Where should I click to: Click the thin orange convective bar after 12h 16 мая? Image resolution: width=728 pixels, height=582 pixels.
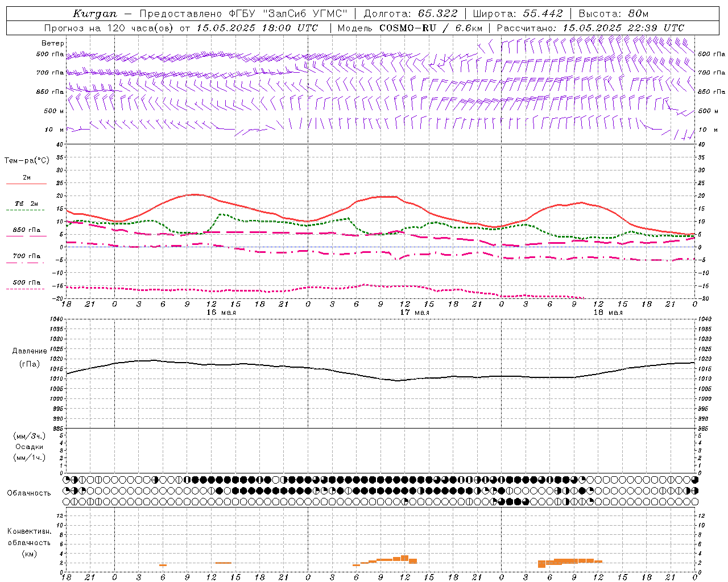click(x=223, y=563)
